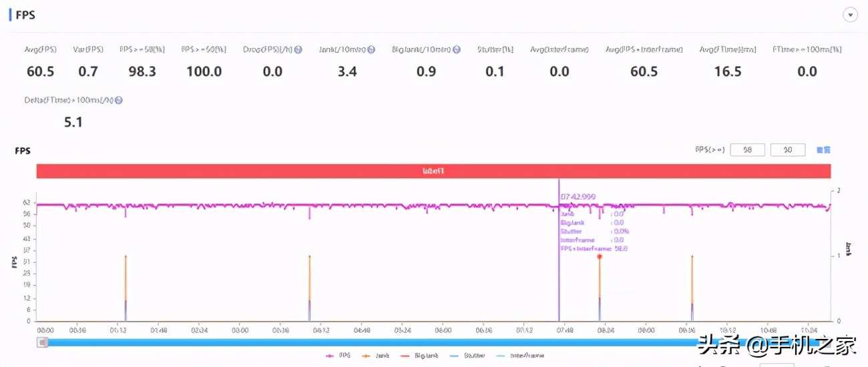Click the blue reset link beside the FPS inputs
The height and width of the screenshot is (367, 868).
(824, 150)
